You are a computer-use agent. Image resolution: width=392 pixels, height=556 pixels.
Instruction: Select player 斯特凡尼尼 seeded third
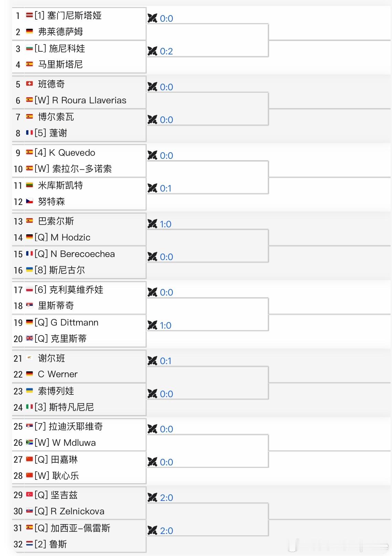coord(71,407)
